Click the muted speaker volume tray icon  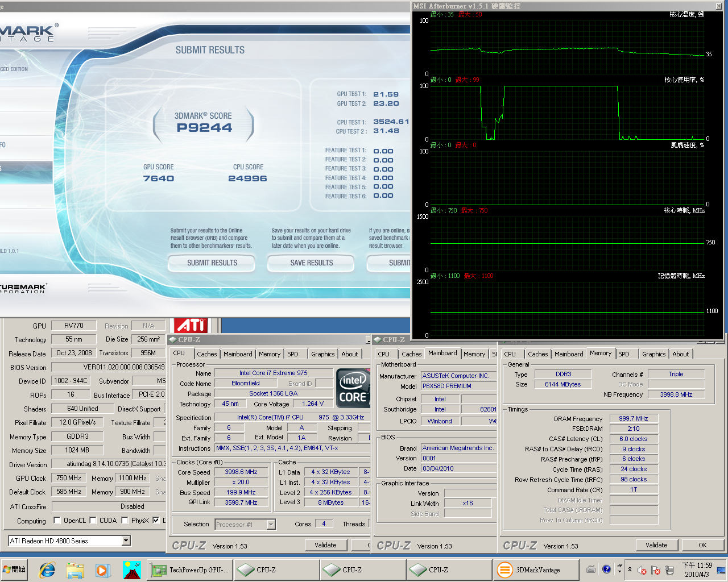coord(642,570)
